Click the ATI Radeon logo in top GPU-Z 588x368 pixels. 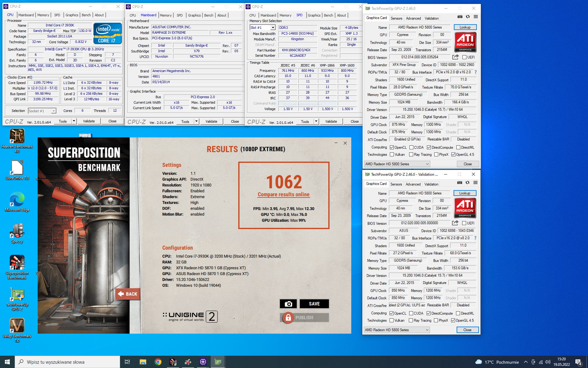coord(465,42)
